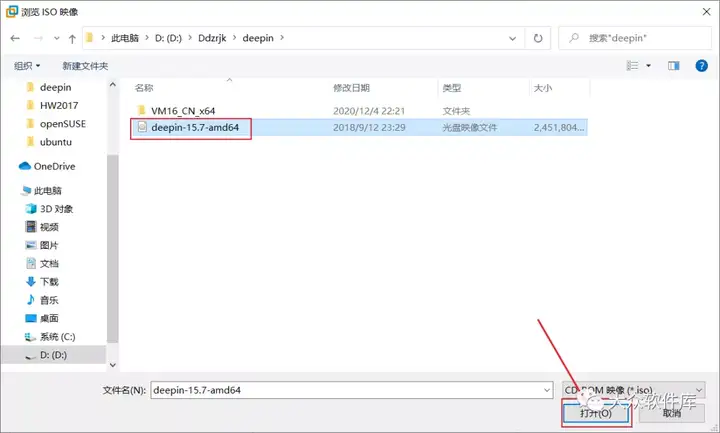This screenshot has width=720, height=433.
Task: Click deepin breadcrumb in address bar
Action: point(258,38)
